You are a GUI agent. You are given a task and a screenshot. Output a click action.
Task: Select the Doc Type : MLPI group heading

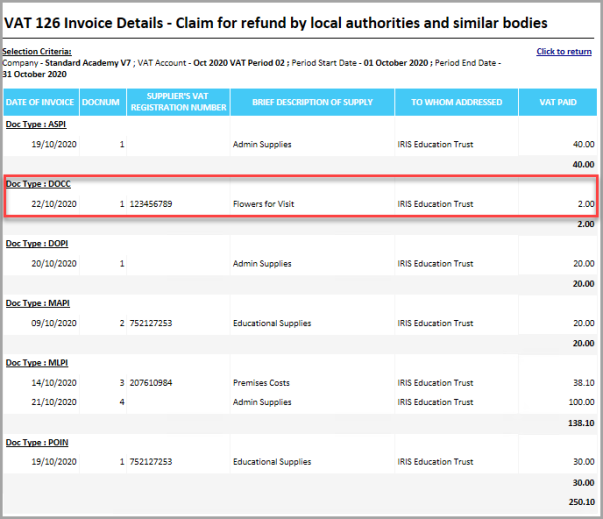[38, 362]
